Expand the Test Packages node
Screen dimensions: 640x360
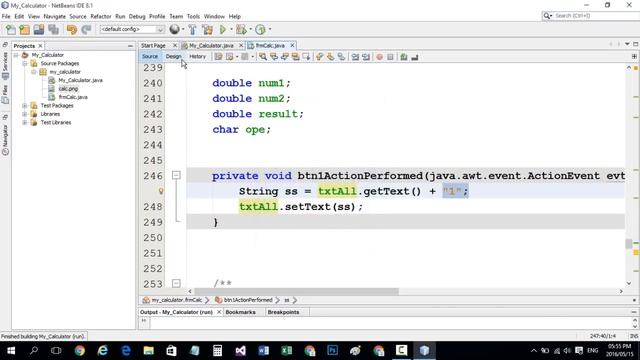[x=25, y=105]
